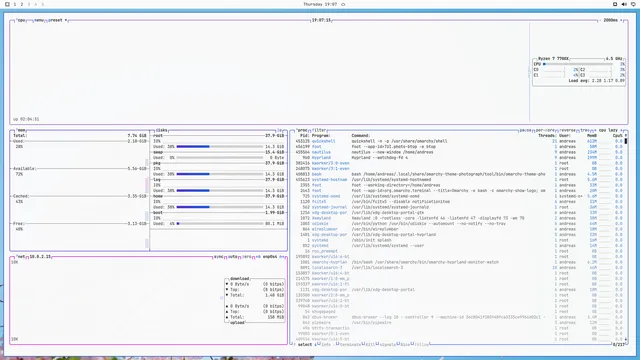Toggle the proc box label

[x=302, y=130]
